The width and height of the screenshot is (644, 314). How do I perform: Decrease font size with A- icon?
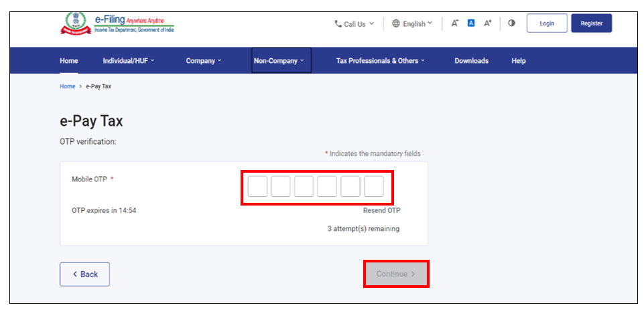coord(454,23)
